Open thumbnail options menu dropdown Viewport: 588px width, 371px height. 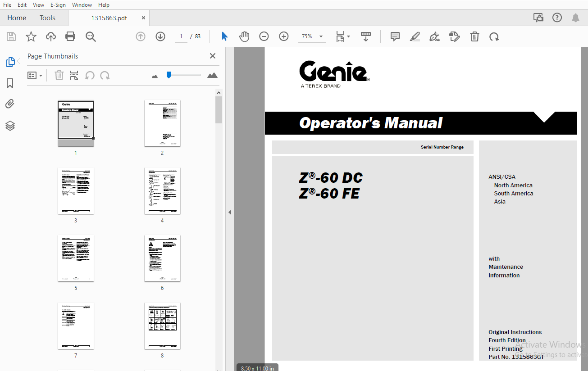[35, 75]
